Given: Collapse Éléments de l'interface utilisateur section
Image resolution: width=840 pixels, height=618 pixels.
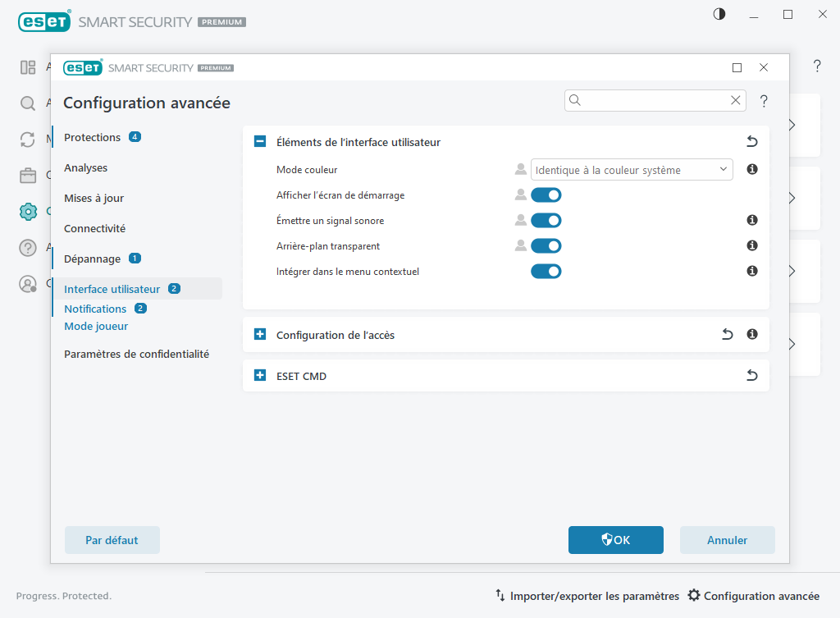Looking at the screenshot, I should click(x=260, y=141).
